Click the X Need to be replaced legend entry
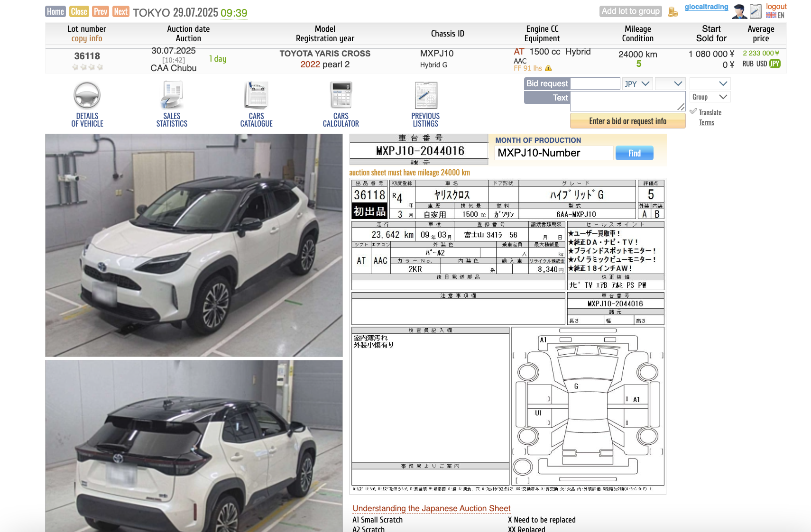811x532 pixels. point(542,520)
